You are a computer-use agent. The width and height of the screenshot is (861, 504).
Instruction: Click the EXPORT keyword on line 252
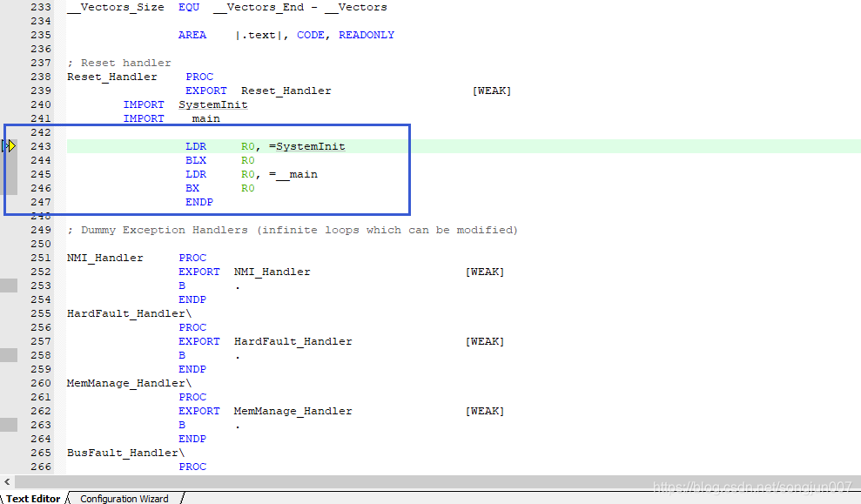(x=199, y=271)
